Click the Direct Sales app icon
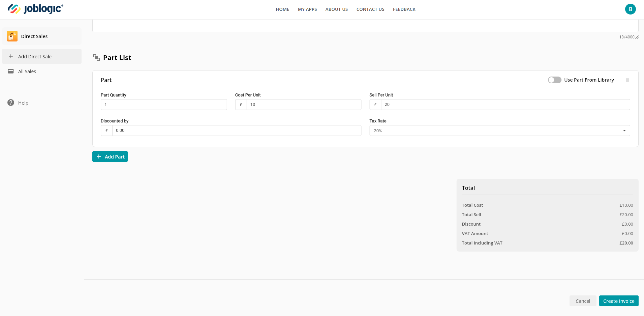The width and height of the screenshot is (644, 316). click(12, 36)
